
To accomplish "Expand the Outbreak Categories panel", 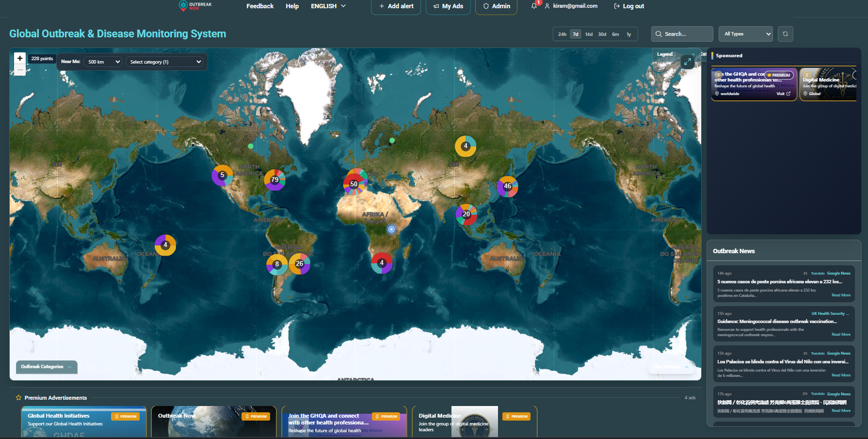I will 47,367.
